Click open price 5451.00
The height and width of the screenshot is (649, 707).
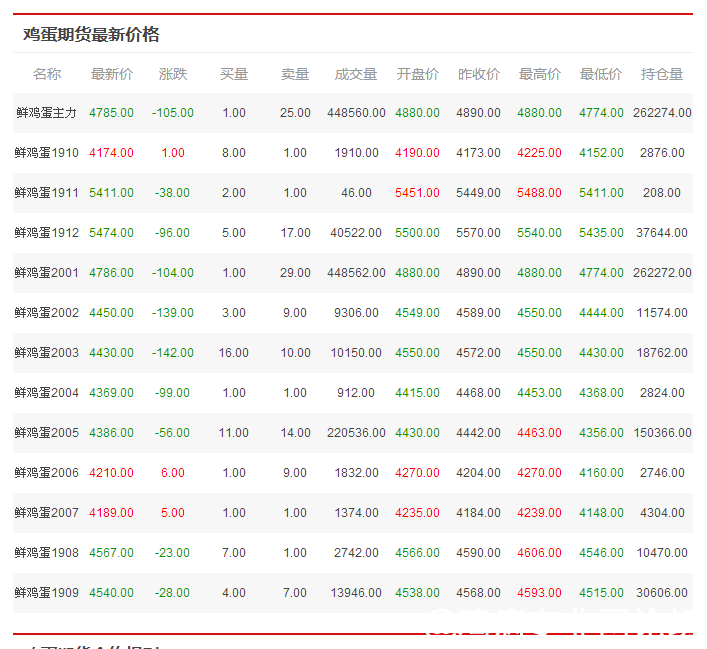[x=418, y=193]
